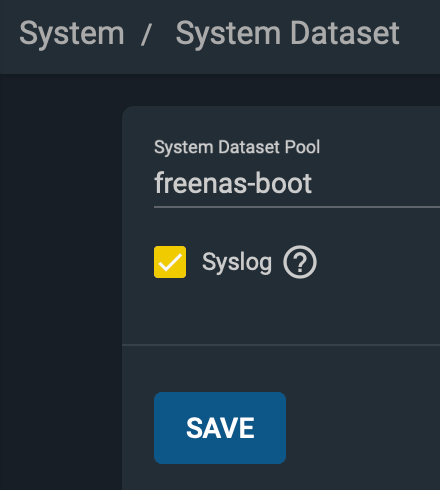Toggle the Syslog checkbox
This screenshot has height=490, width=440.
[170, 262]
